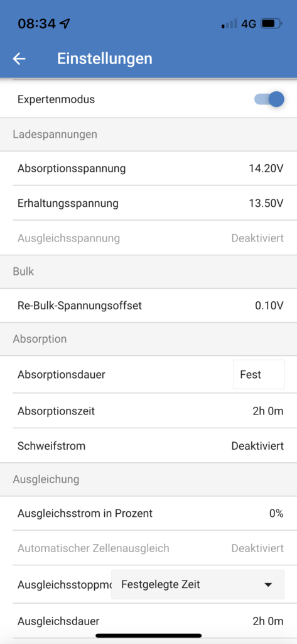The image size is (297, 644).
Task: Tap the cellular signal strength icon
Action: point(229,24)
